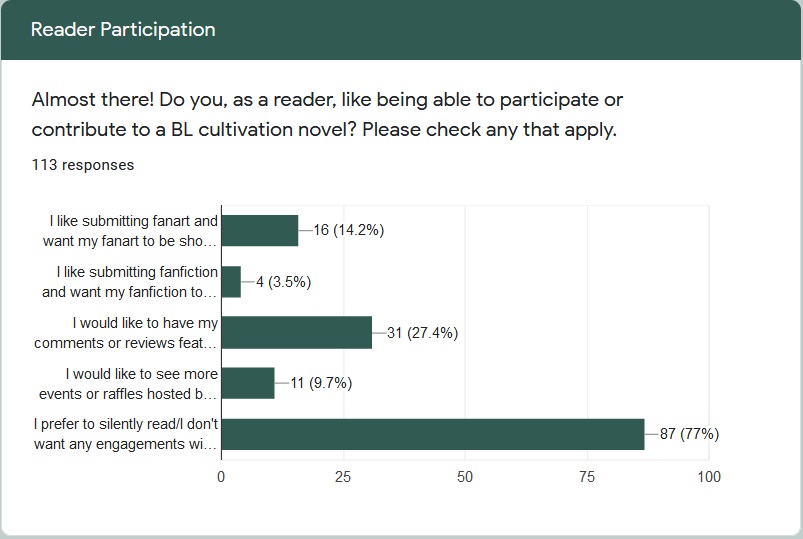803x539 pixels.
Task: Click the 50 tick on horizontal axis
Action: tap(465, 477)
